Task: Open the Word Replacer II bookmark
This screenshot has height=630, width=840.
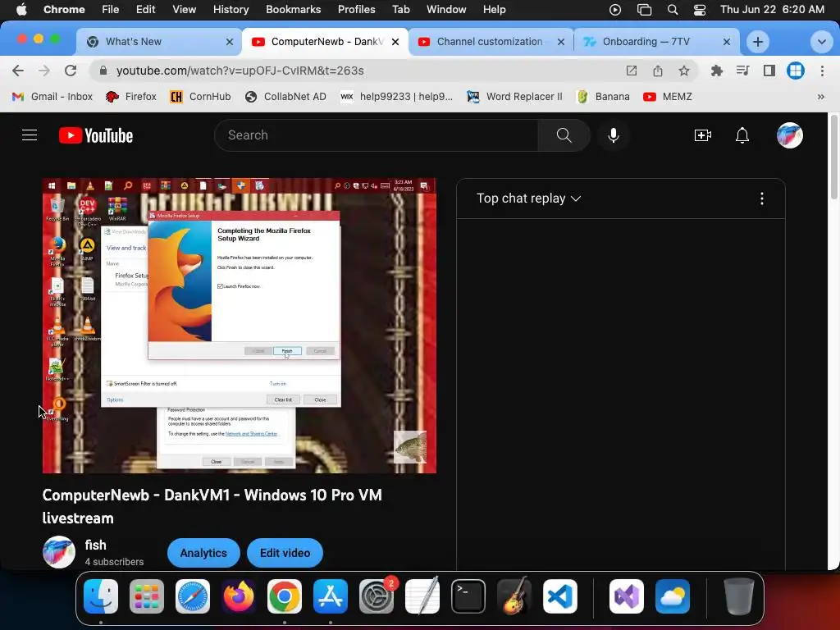Action: click(514, 97)
